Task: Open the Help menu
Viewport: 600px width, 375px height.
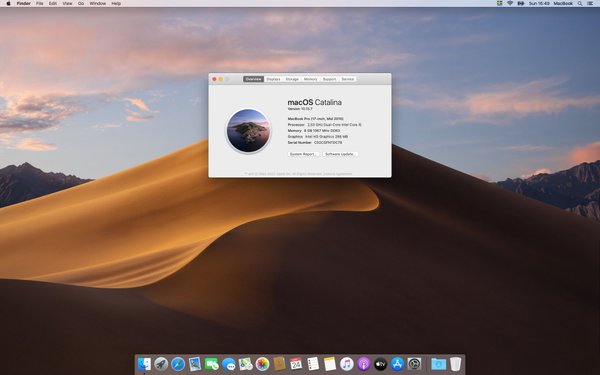Action: coord(116,3)
